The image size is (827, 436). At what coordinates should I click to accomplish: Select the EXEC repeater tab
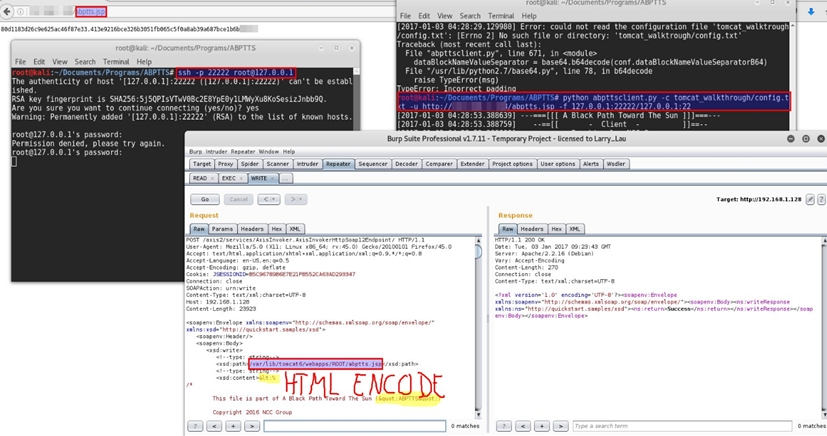coord(229,178)
